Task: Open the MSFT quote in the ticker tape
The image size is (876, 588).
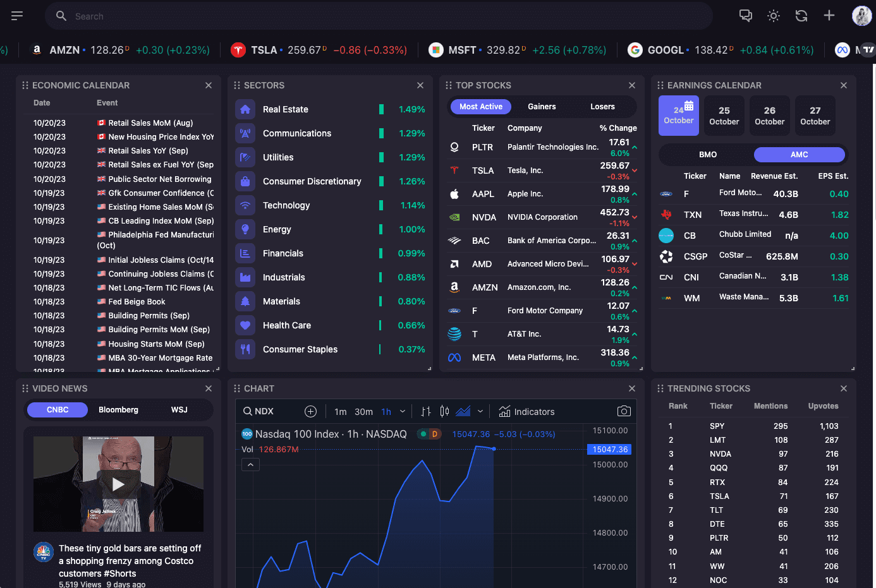Action: click(517, 50)
